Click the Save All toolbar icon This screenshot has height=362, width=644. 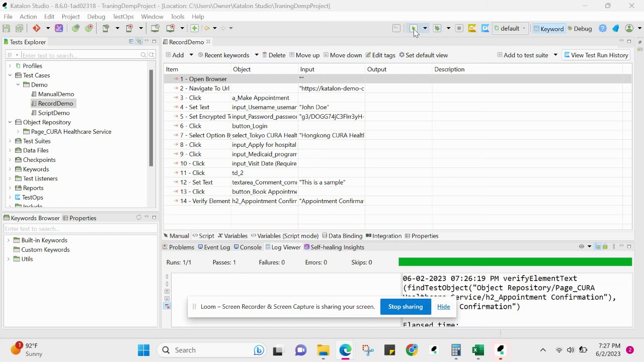pyautogui.click(x=19, y=29)
